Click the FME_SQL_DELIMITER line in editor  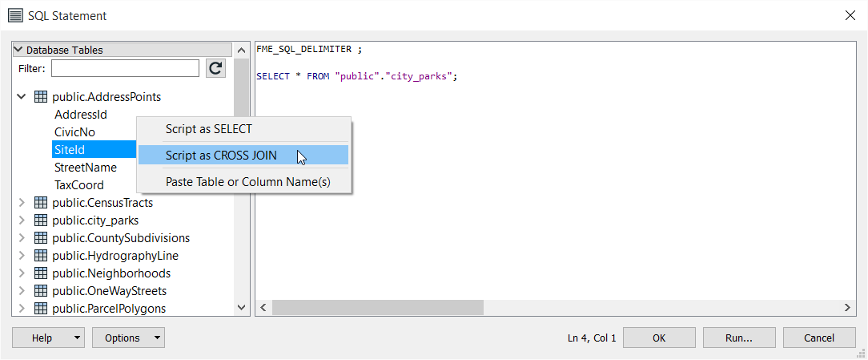tap(309, 49)
